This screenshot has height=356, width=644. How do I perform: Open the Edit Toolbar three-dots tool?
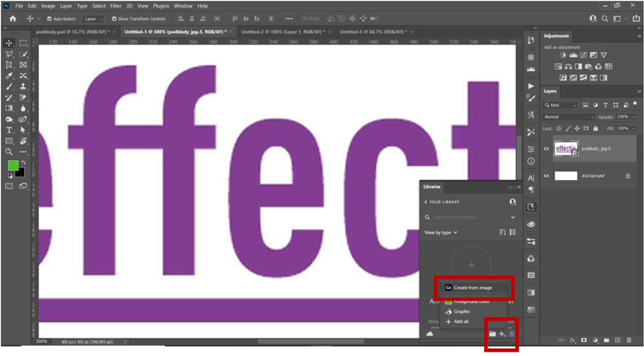pos(23,152)
